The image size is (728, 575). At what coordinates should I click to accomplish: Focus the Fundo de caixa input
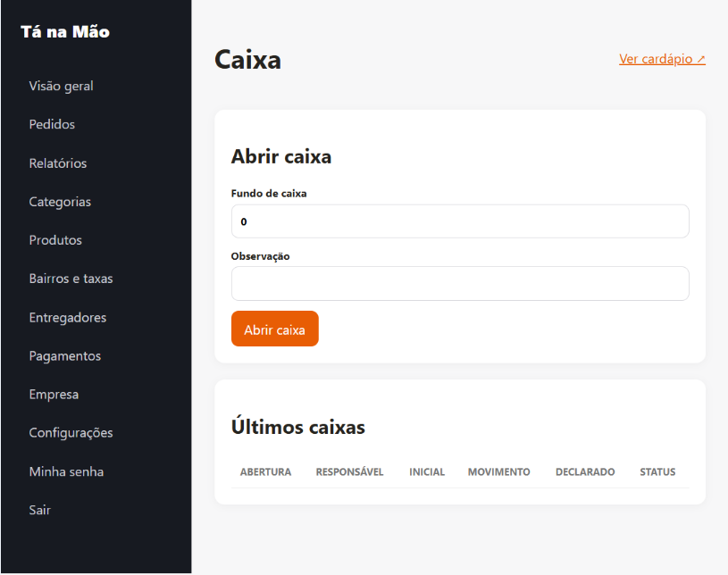pyautogui.click(x=460, y=221)
